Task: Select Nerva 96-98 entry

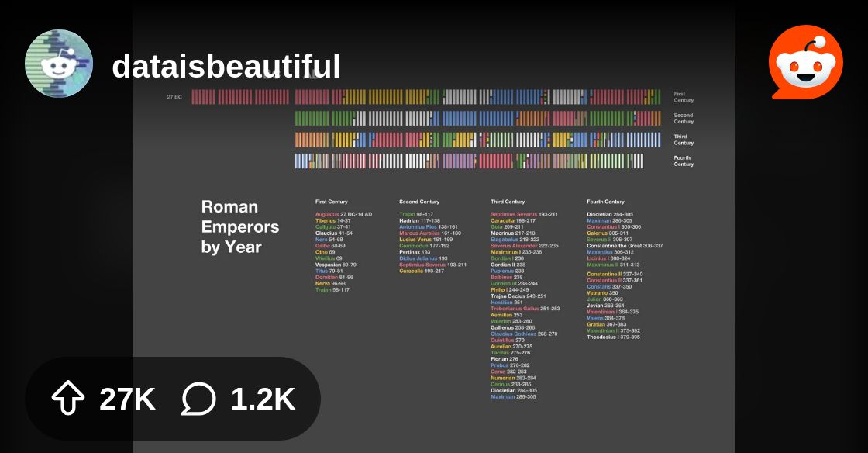Action: (330, 284)
